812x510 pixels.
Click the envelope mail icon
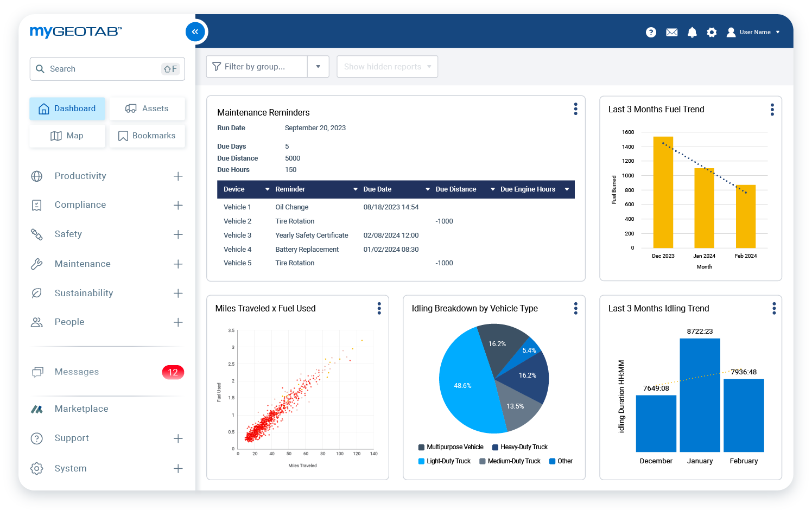[671, 32]
